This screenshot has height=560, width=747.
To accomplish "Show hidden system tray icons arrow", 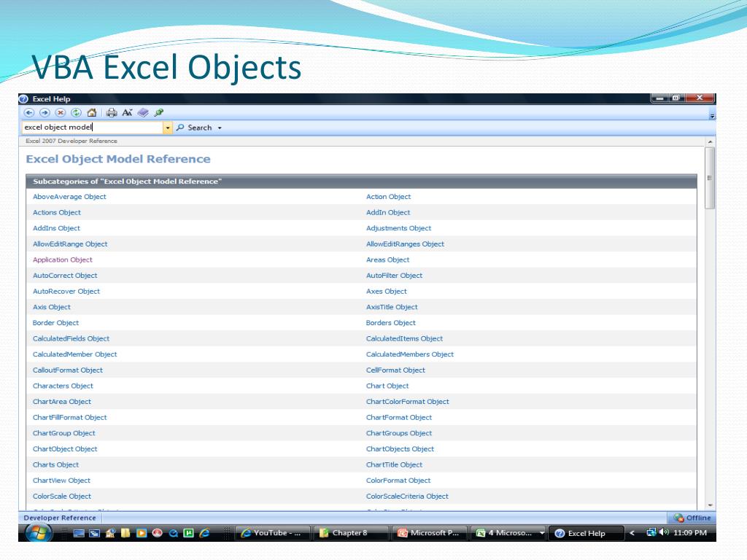I will coord(632,533).
